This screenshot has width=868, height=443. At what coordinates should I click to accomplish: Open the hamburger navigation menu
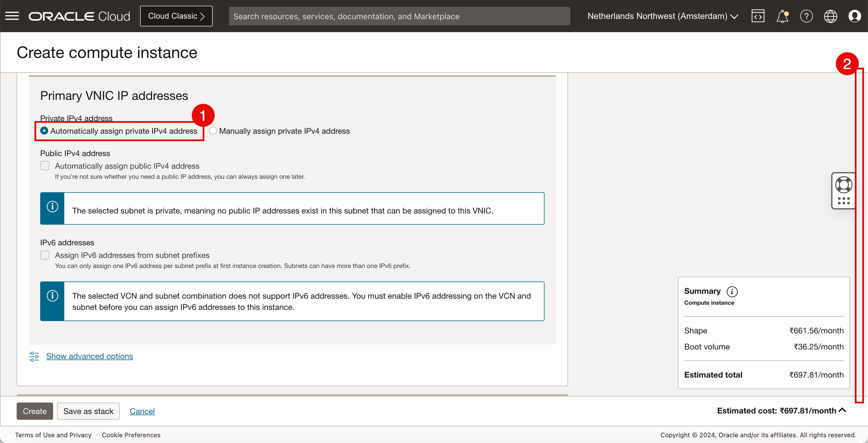point(12,16)
